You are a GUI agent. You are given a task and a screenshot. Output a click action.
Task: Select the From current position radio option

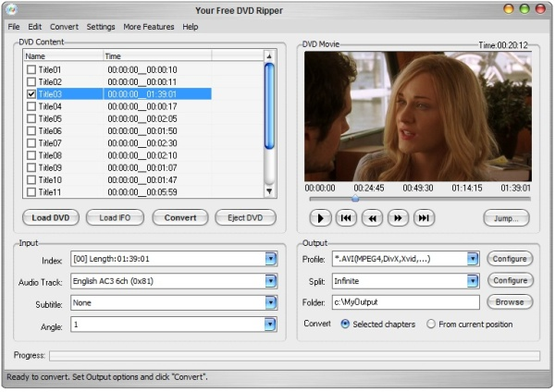[431, 325]
